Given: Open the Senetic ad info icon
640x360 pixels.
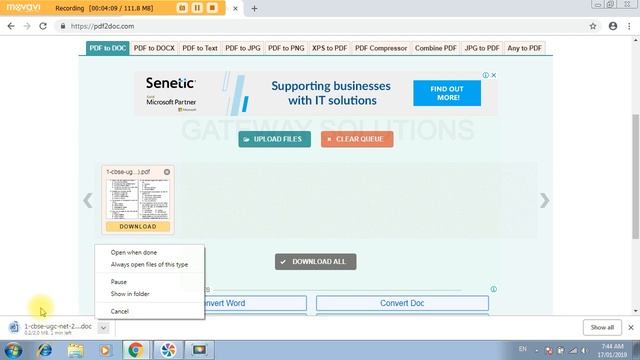Looking at the screenshot, I should click(486, 75).
